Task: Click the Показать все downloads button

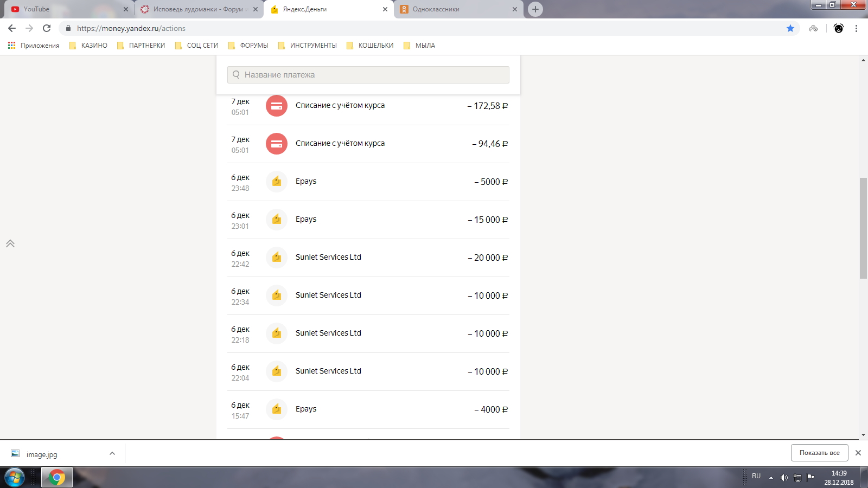Action: point(819,453)
